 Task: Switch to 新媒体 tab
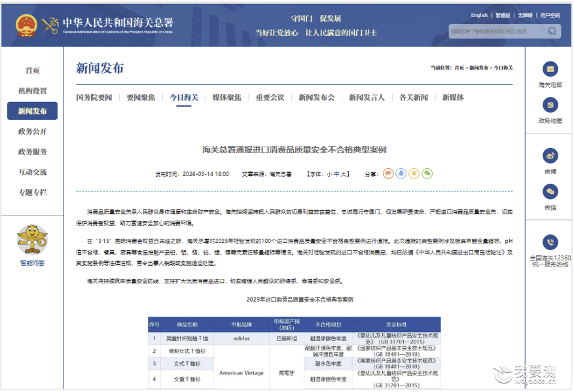[x=453, y=98]
